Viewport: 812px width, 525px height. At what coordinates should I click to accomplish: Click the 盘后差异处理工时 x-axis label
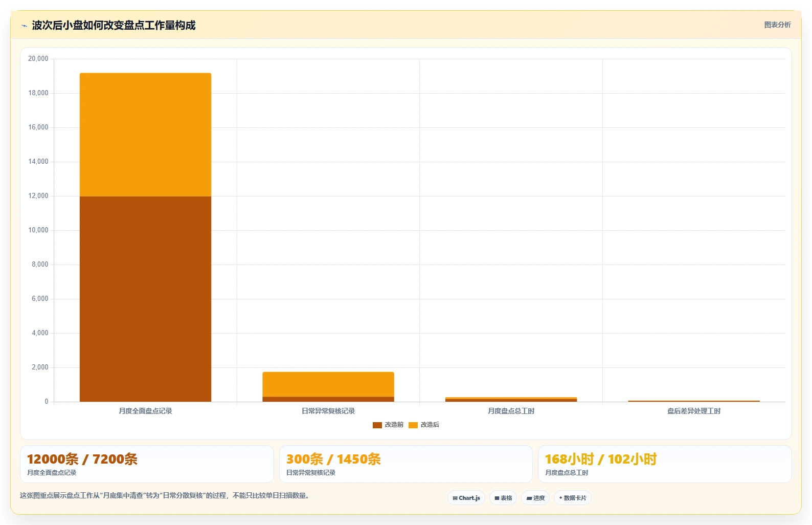[x=694, y=411]
